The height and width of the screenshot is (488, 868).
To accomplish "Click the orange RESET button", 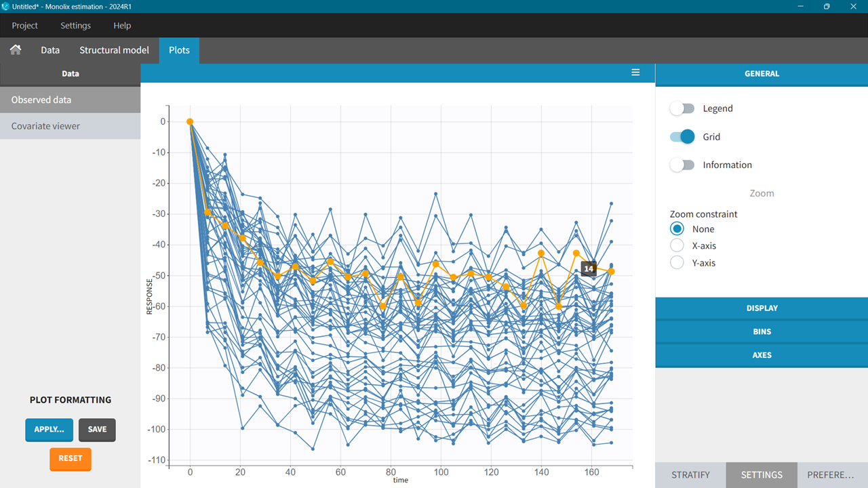I will (70, 459).
